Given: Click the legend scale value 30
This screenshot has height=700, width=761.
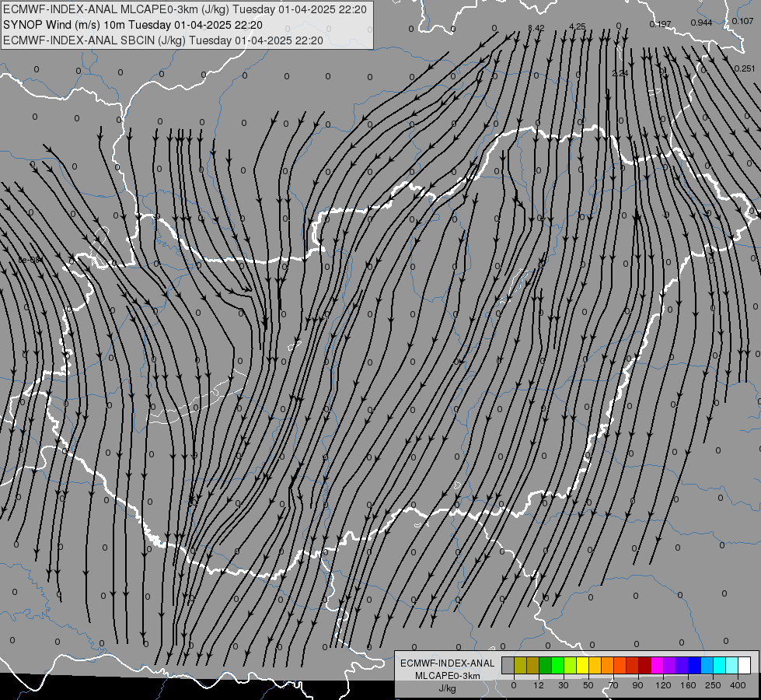Looking at the screenshot, I should click(x=564, y=685).
